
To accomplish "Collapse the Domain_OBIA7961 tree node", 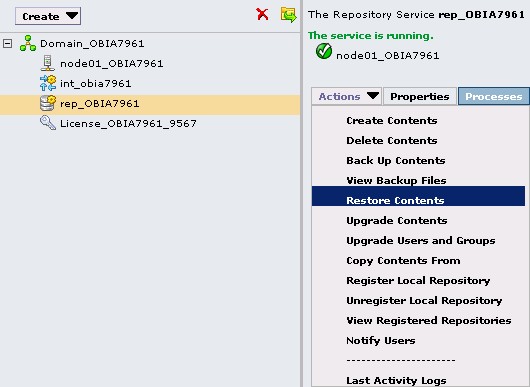I will [7, 43].
